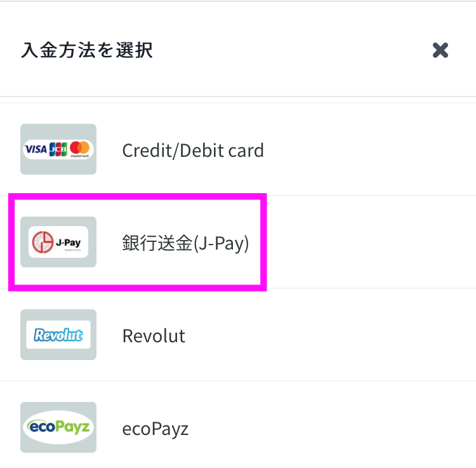The width and height of the screenshot is (476, 468).
Task: Select the ecoPayz deposit method row
Action: tap(238, 427)
